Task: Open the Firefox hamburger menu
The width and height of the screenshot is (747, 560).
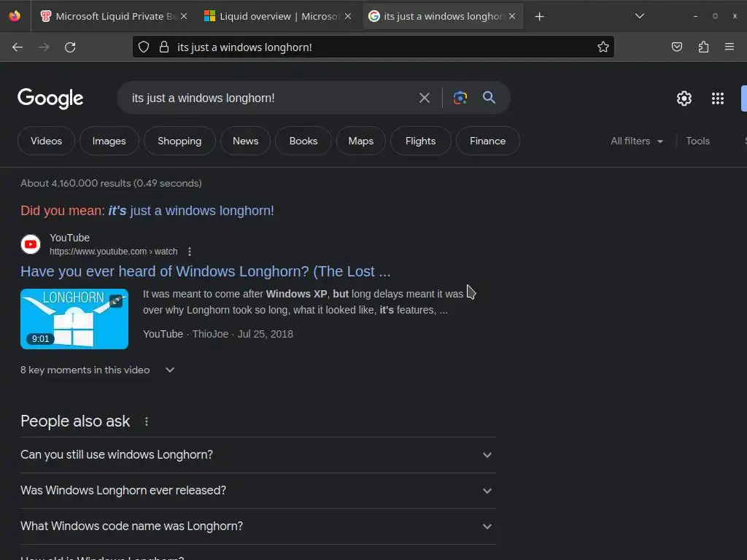Action: pos(729,47)
